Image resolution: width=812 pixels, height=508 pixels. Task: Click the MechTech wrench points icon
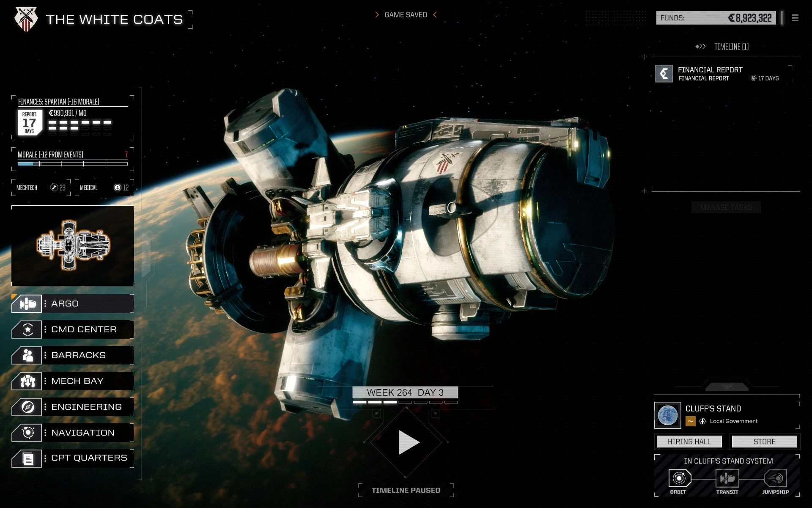(54, 188)
